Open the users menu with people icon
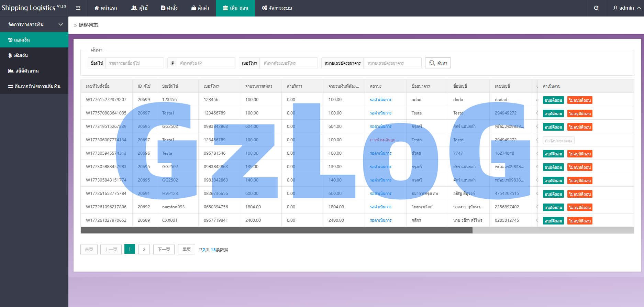Viewport: 644px width, 307px height. (139, 8)
